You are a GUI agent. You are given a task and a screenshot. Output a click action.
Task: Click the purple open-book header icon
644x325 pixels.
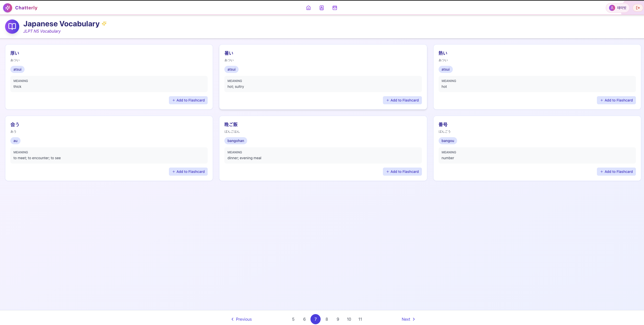click(12, 26)
